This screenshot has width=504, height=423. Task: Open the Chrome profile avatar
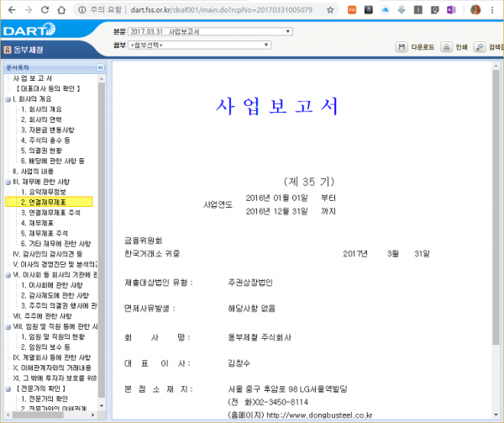click(475, 10)
